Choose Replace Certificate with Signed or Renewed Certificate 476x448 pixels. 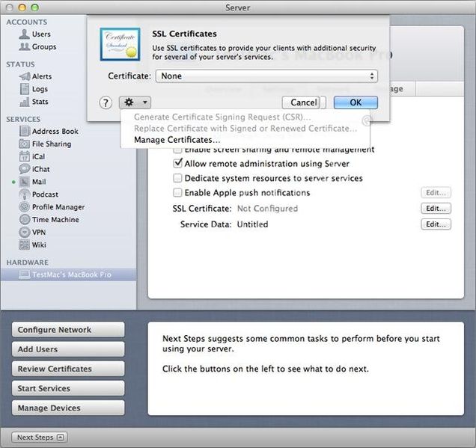pos(245,129)
